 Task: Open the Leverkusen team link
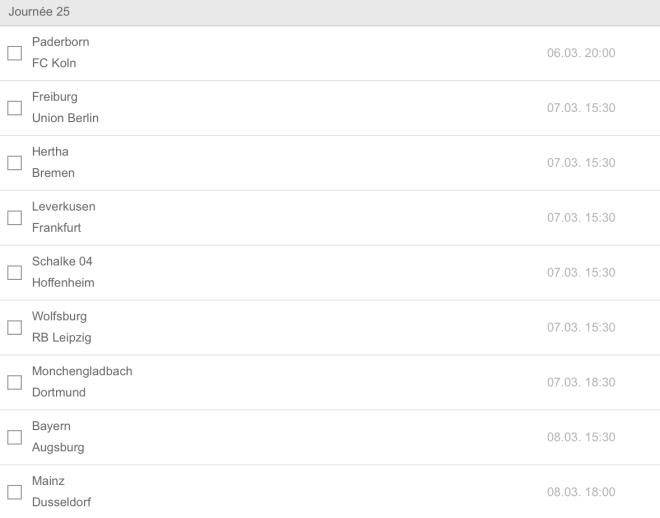click(64, 207)
